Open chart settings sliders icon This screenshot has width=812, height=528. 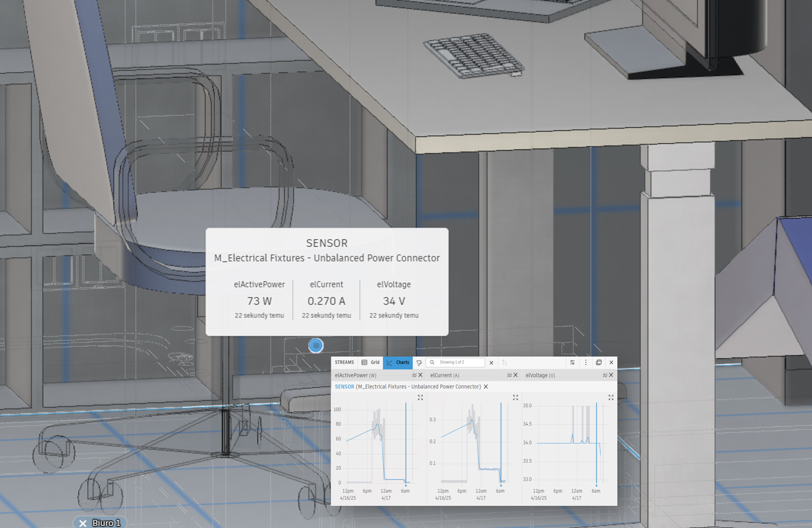[x=573, y=362]
